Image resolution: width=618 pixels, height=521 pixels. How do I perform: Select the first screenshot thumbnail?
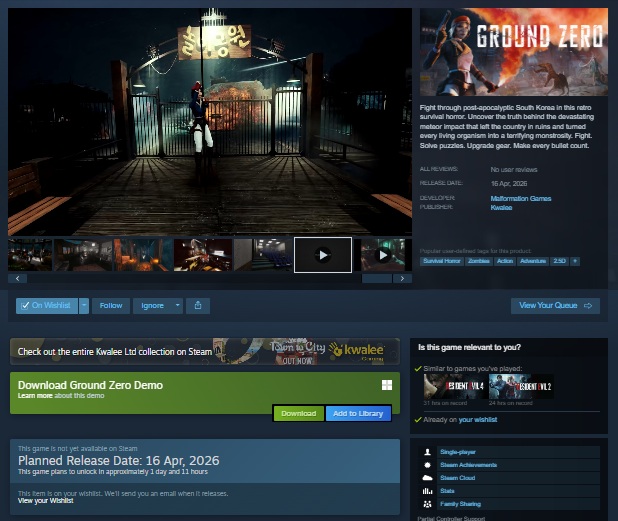(x=30, y=255)
